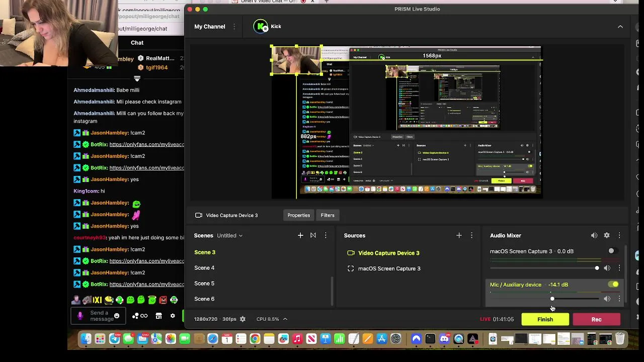
Task: Open chat settings gear icon
Action: (173, 316)
